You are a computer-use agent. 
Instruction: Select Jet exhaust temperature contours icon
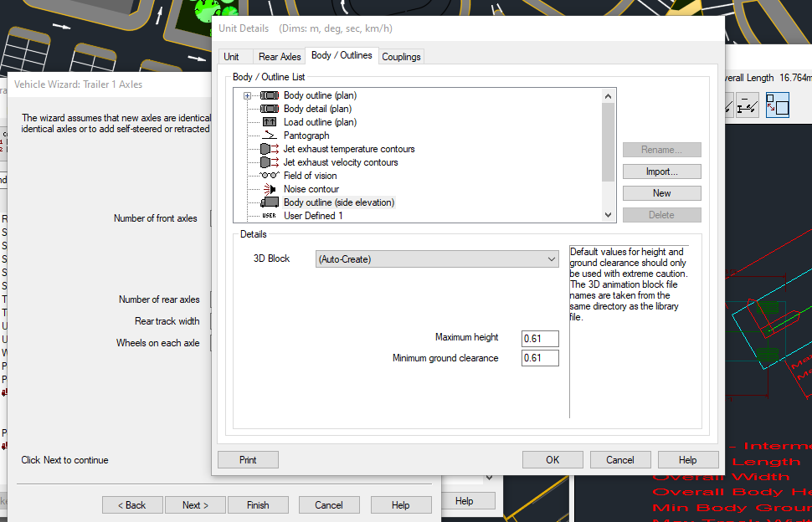[x=270, y=149]
